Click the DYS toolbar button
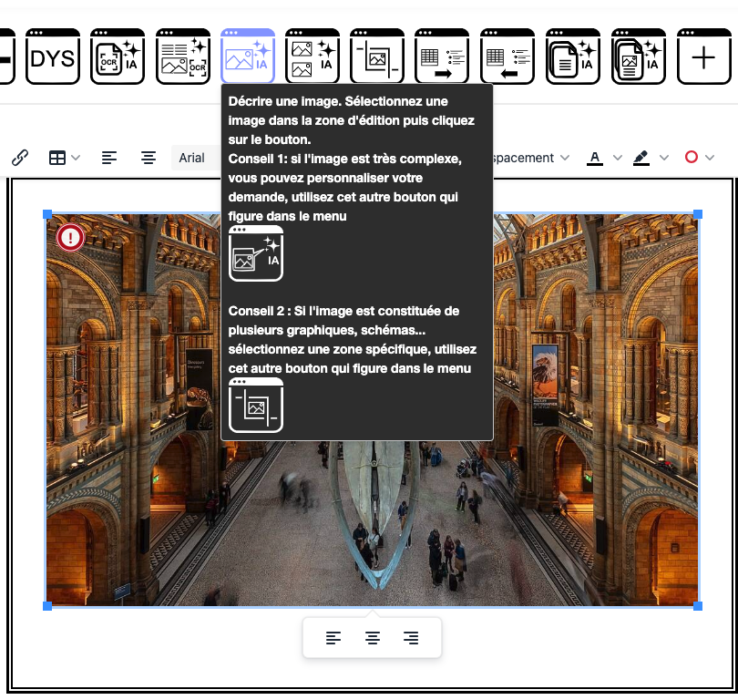738x700 pixels. point(52,57)
